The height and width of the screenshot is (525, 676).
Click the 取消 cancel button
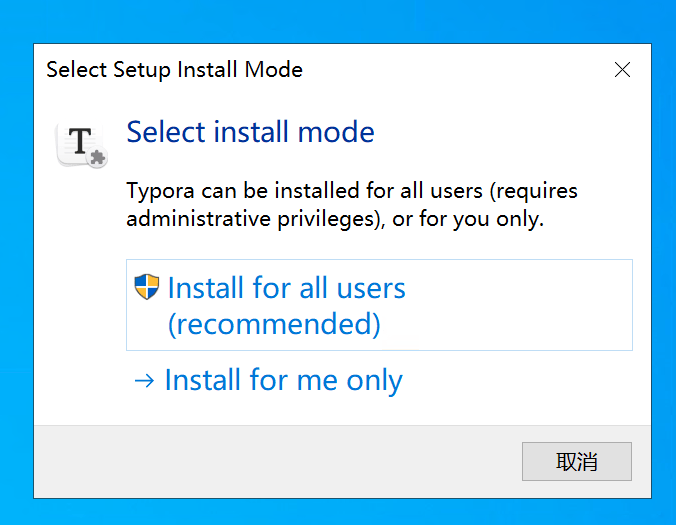click(576, 461)
